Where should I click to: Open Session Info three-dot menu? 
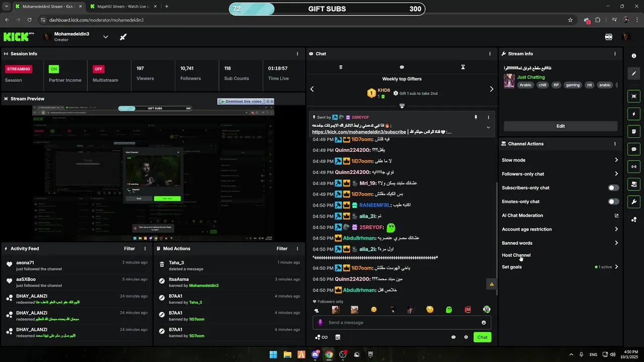coord(297,54)
